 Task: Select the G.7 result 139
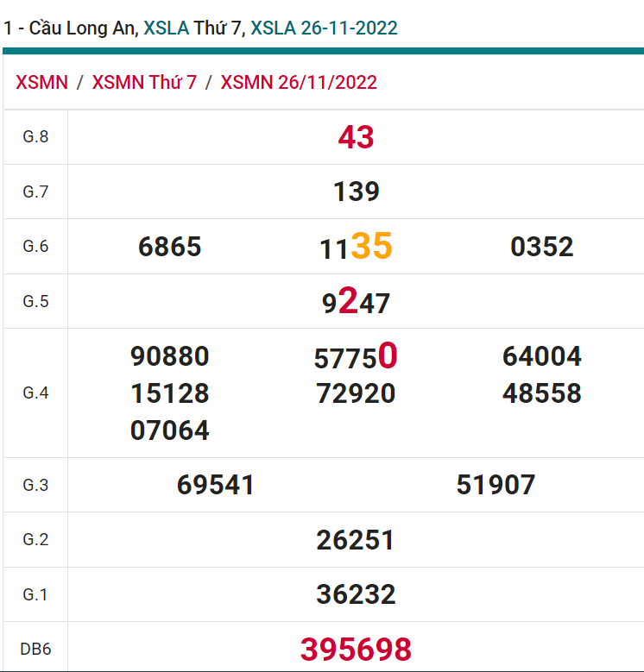pyautogui.click(x=356, y=192)
